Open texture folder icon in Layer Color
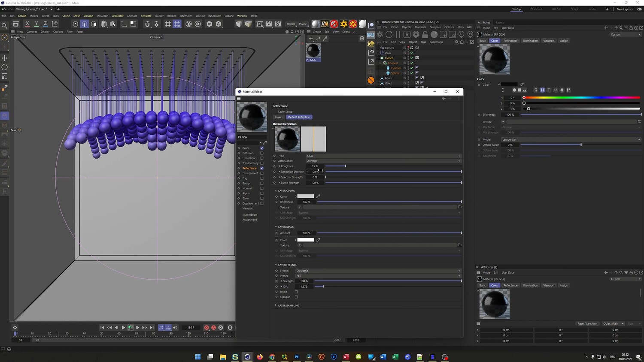This screenshot has height=362, width=644. tap(459, 207)
